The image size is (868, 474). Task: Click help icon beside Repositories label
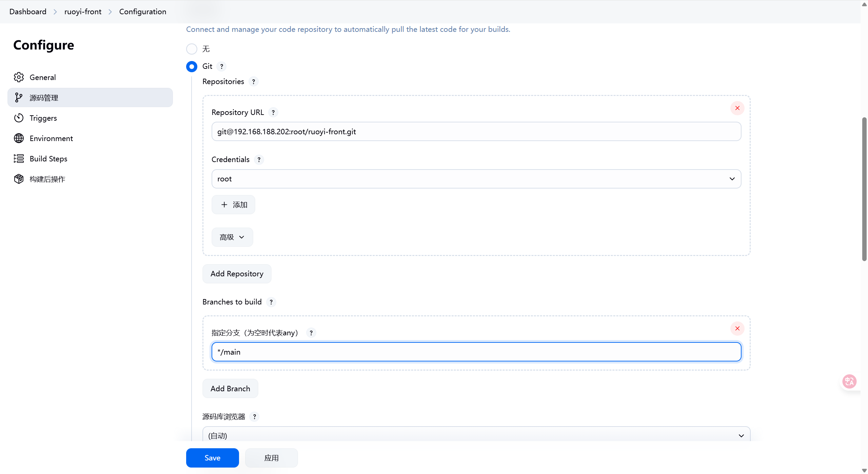click(253, 82)
